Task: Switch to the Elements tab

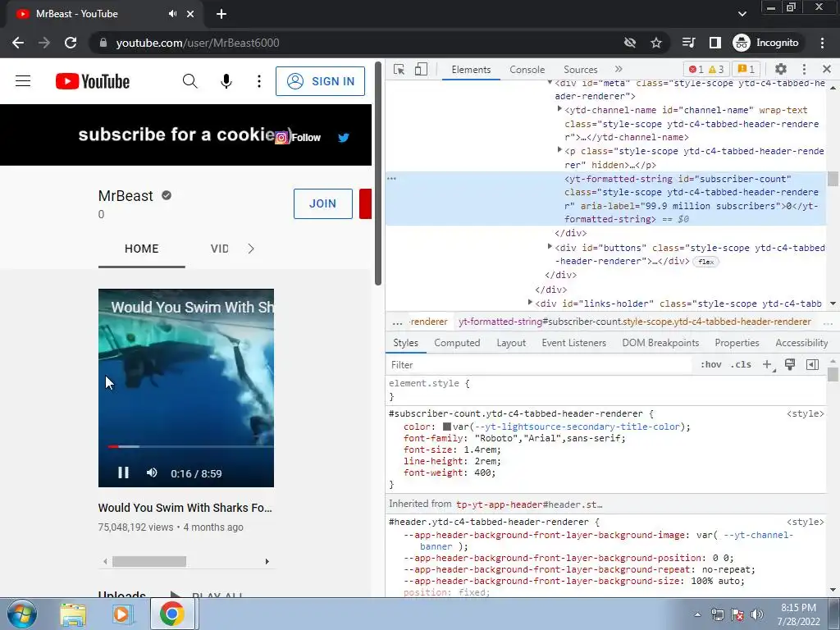Action: tap(471, 70)
